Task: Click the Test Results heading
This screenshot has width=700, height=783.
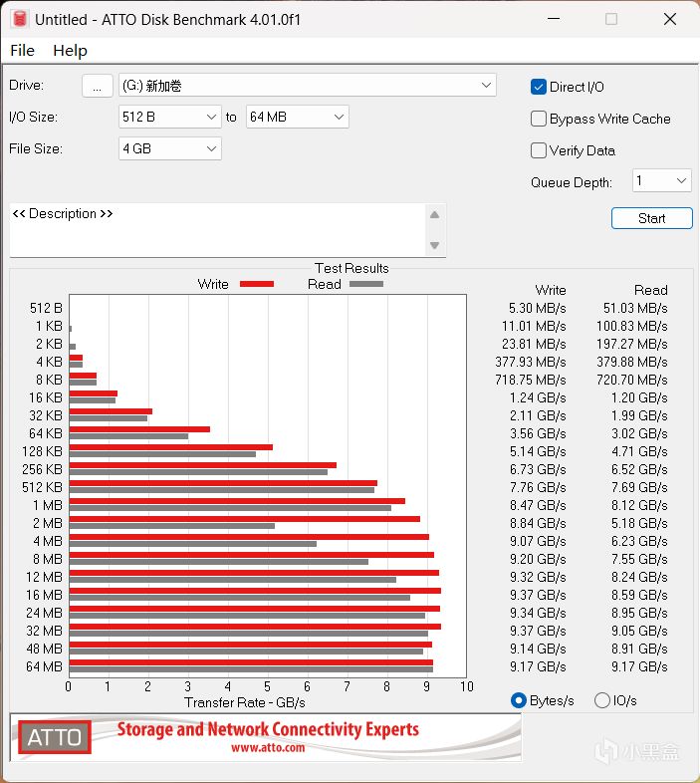Action: coord(351,268)
